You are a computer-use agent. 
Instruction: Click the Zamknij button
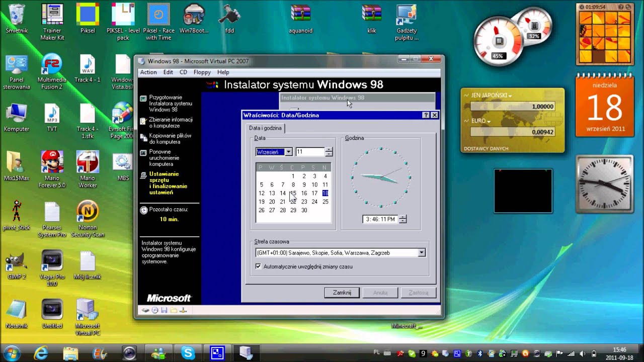tap(342, 293)
